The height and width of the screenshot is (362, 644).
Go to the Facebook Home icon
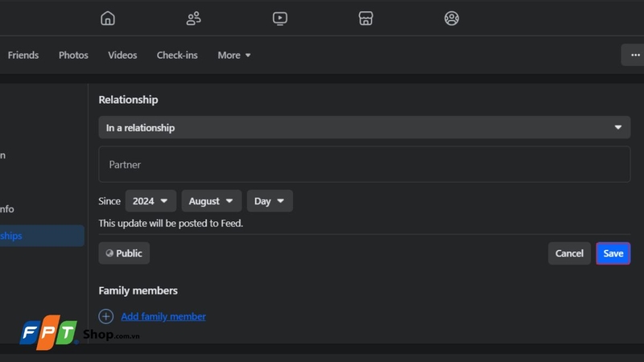[108, 19]
